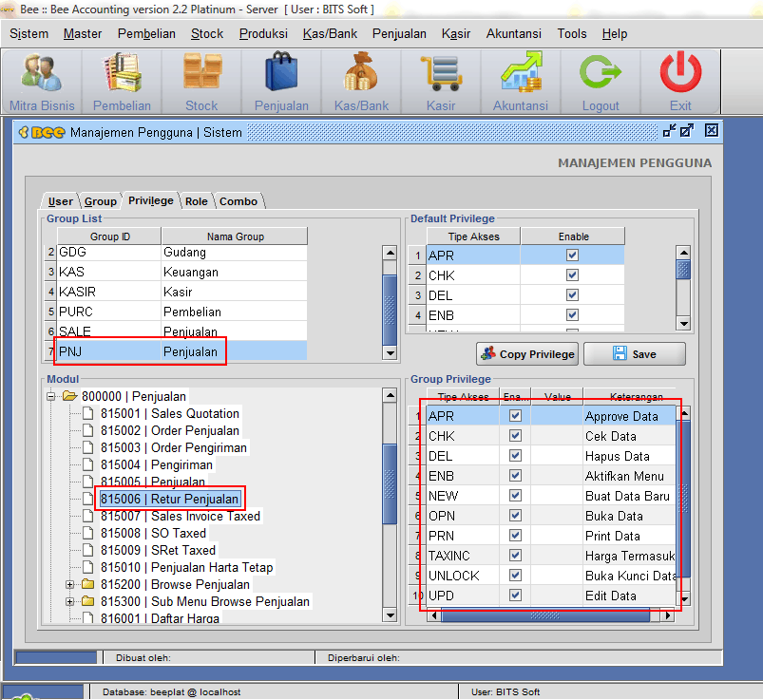763x700 pixels.
Task: Open the Help menu
Action: 615,33
